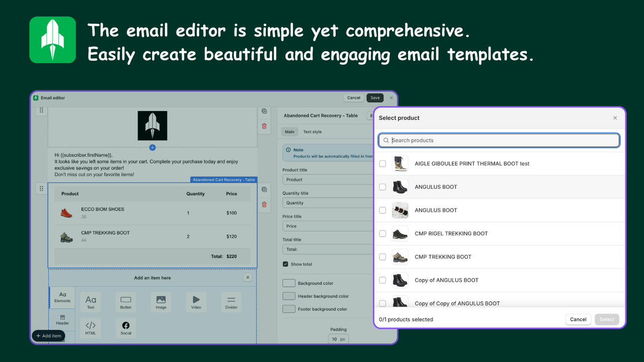Check Copy of Copy of ANGULUS BOOT
This screenshot has height=362, width=644.
[382, 303]
